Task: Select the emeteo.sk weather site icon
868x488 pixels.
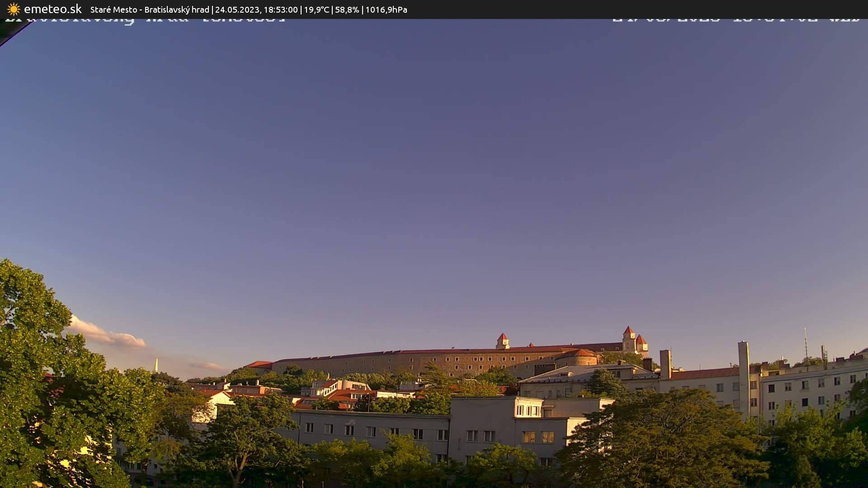Action: coord(13,9)
